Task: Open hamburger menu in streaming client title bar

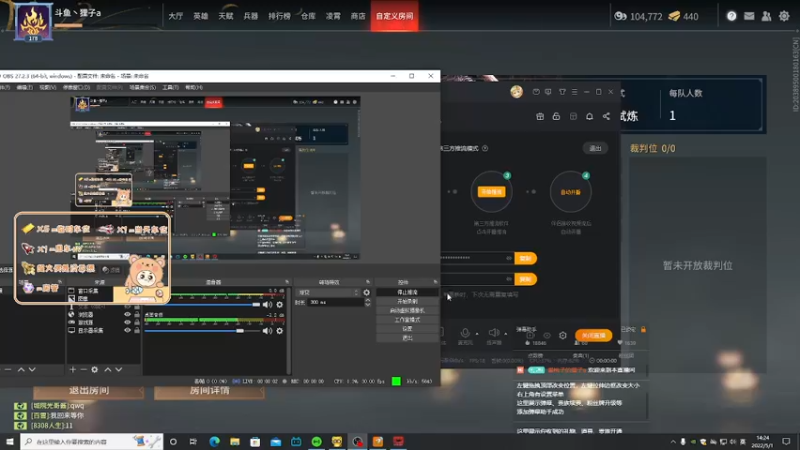Action: coord(574,92)
